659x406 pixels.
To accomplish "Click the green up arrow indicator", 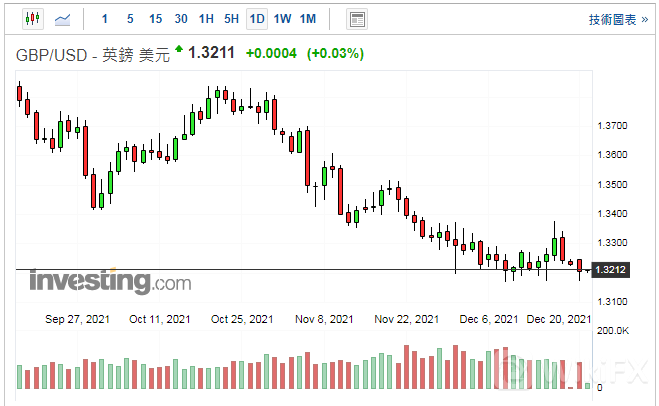I will pyautogui.click(x=179, y=50).
